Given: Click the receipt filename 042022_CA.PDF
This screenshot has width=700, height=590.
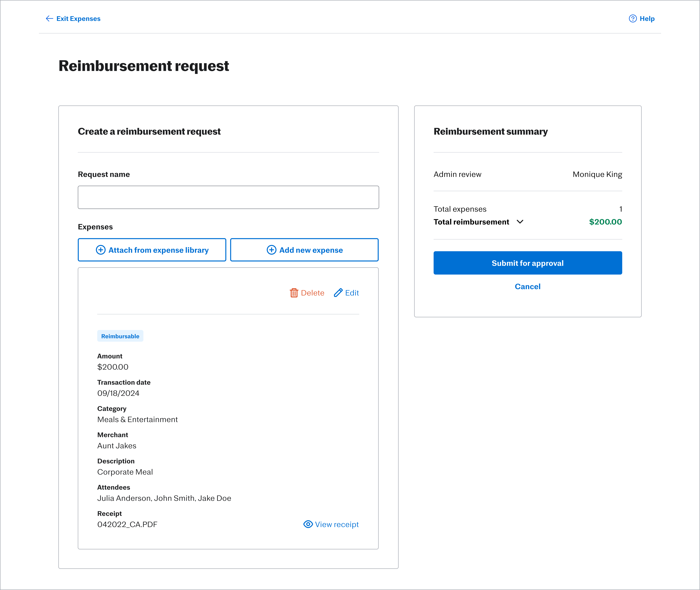Looking at the screenshot, I should click(x=127, y=524).
